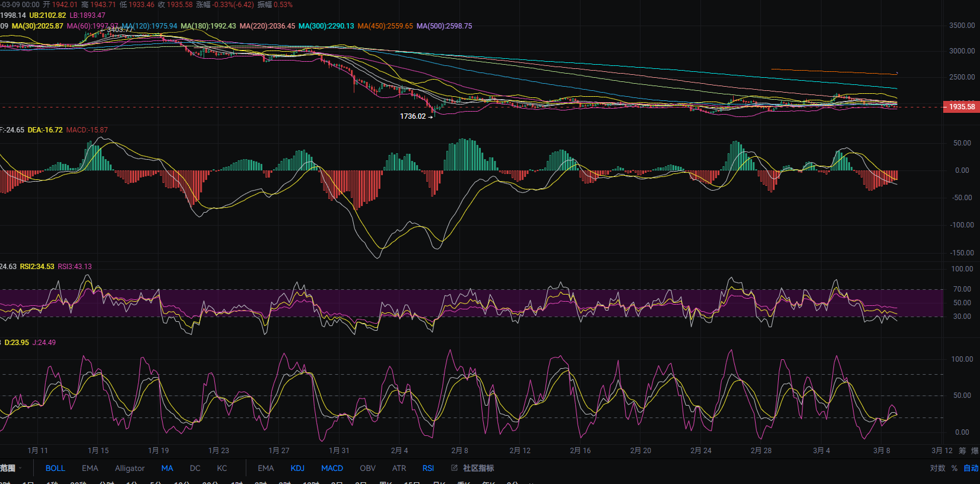The image size is (980, 484).
Task: Open 社区指标 community indicators
Action: click(478, 468)
